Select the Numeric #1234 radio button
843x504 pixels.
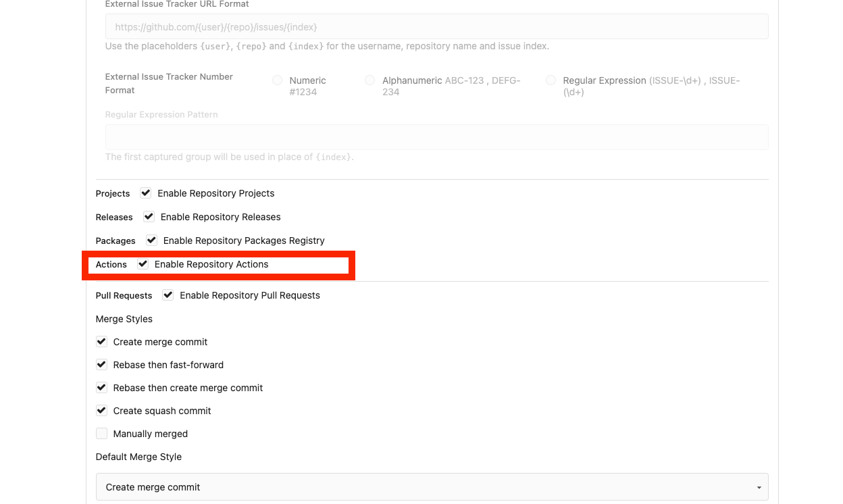pyautogui.click(x=277, y=80)
